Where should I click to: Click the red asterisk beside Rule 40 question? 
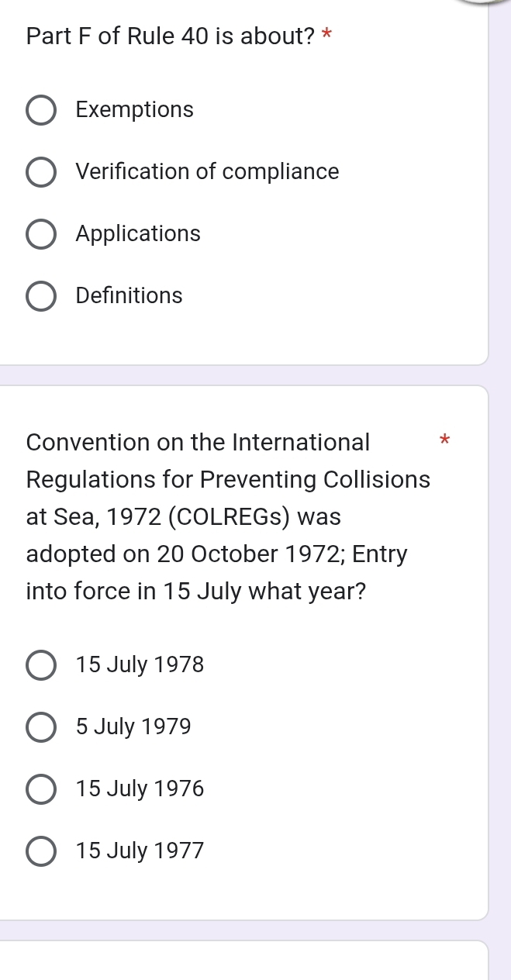327,35
